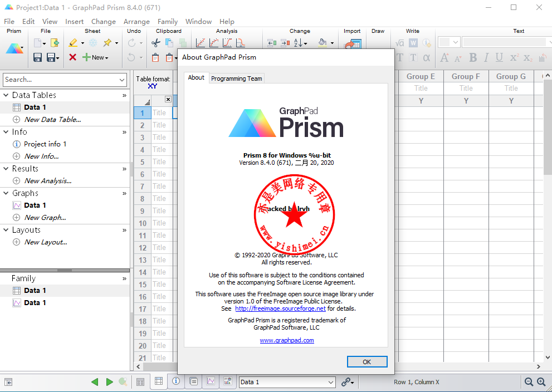Zoom out with the minus magnifier icon
The width and height of the screenshot is (552, 392).
529,382
